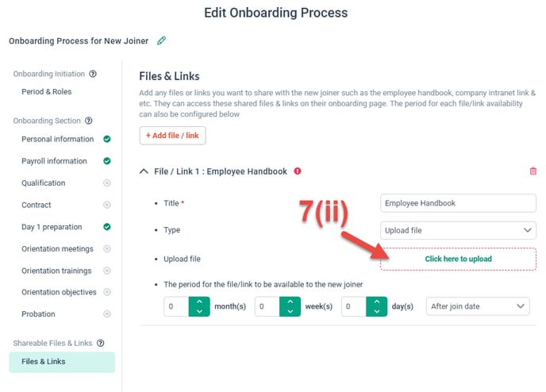The height and width of the screenshot is (392, 546).
Task: Click the pencil edit icon beside process name
Action: pos(161,40)
